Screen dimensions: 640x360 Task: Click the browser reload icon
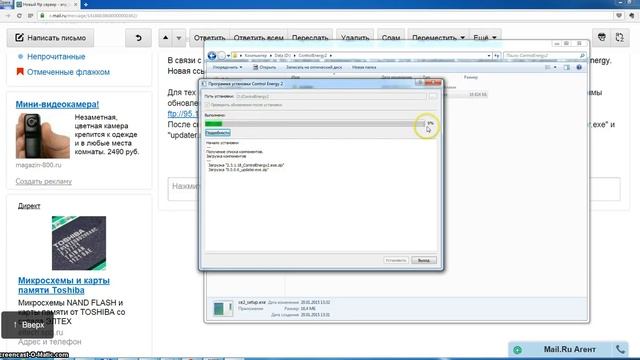[x=19, y=16]
